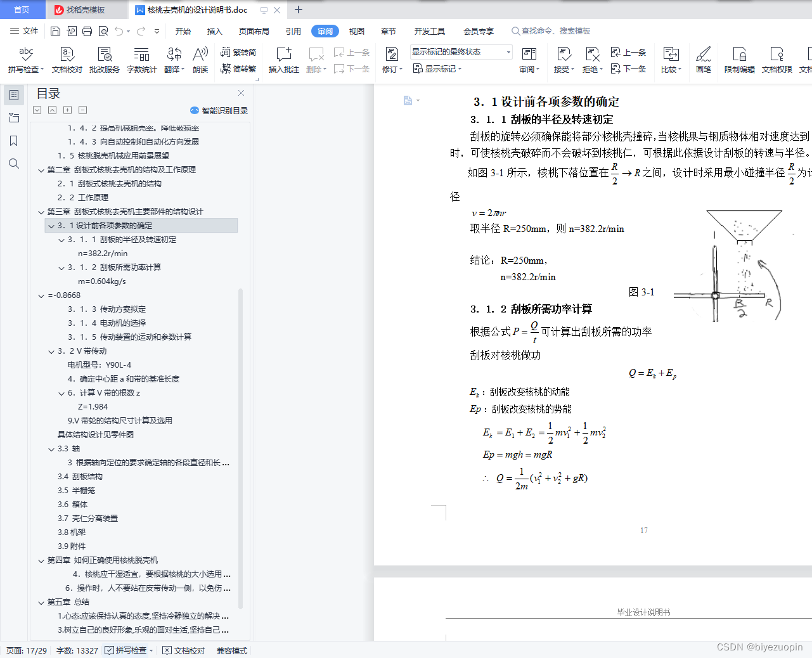Click the print preview icon
The image size is (812, 658).
click(x=103, y=31)
